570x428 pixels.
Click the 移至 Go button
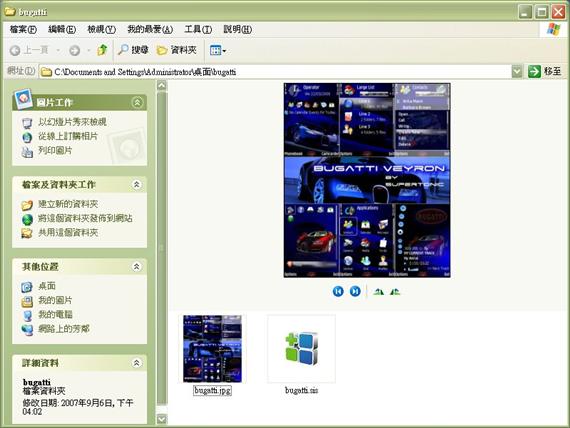(545, 71)
